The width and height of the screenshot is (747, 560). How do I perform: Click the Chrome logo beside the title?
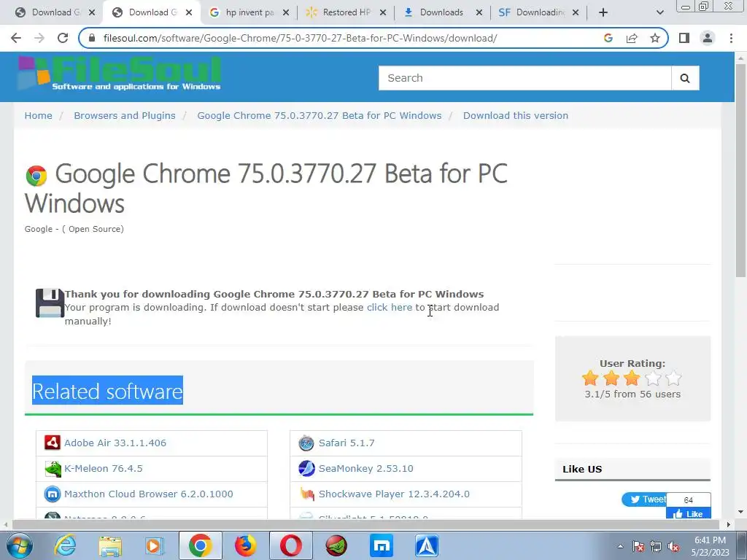click(36, 176)
